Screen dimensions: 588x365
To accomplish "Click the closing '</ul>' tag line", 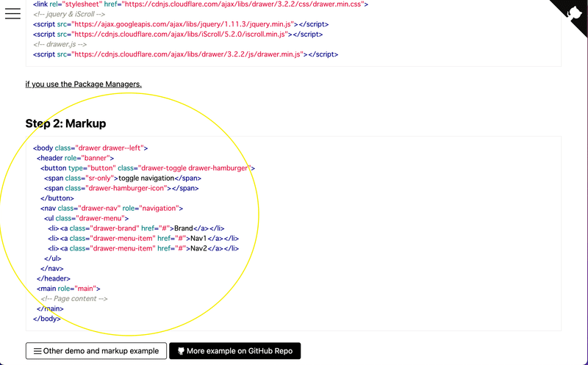I will tap(53, 259).
